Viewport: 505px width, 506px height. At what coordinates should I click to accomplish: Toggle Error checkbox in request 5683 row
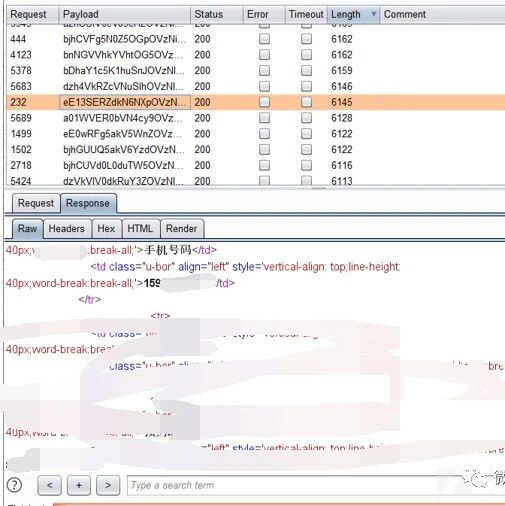(x=264, y=86)
